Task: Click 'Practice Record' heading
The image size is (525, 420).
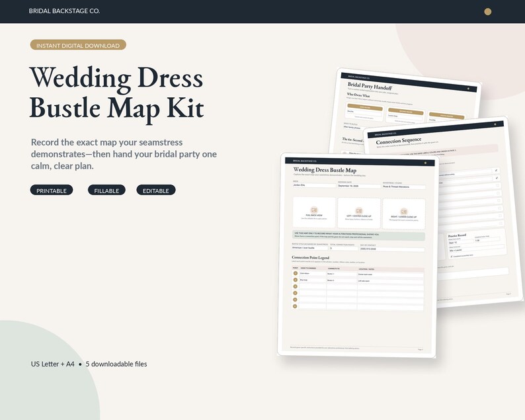Action: tap(457, 235)
